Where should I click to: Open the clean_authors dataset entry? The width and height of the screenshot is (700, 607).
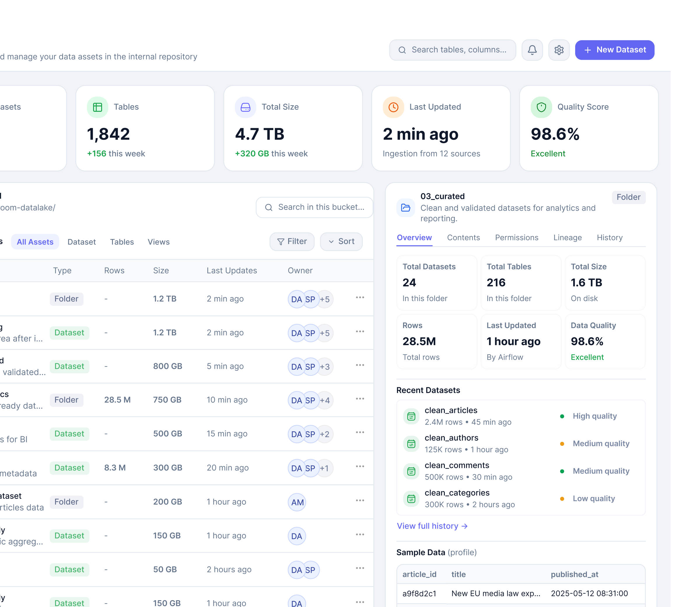tap(521, 444)
